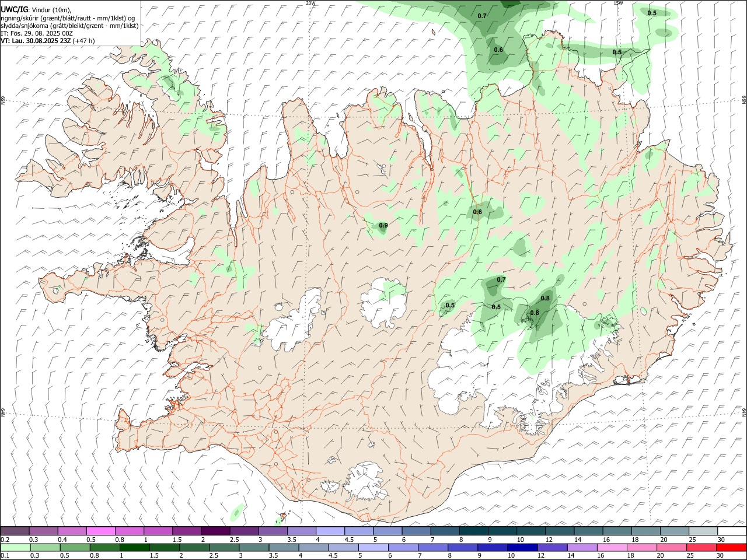The width and height of the screenshot is (747, 560).
Task: Pick the bright red 30 swatch in lower legend row
Action: pos(732,547)
